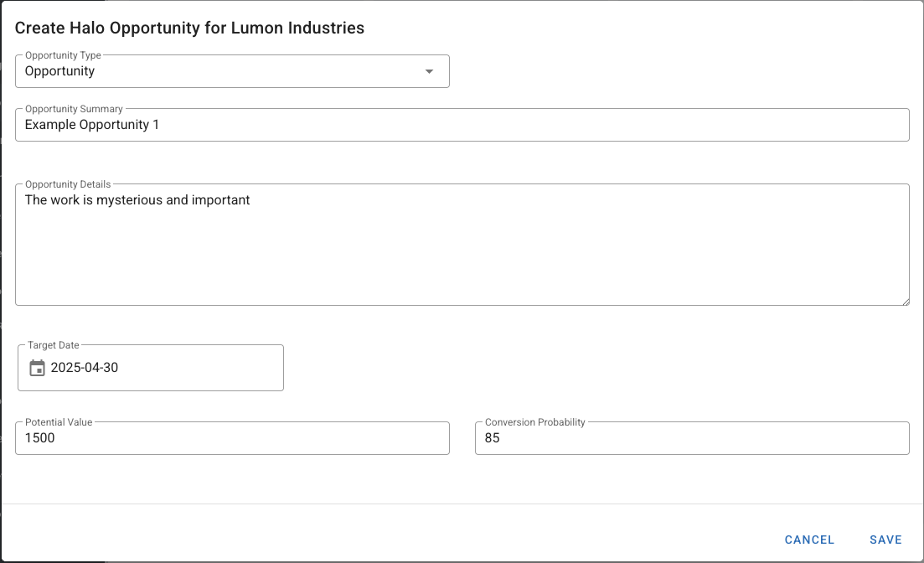
Task: Click the Opportunity Summary input field
Action: coord(462,125)
